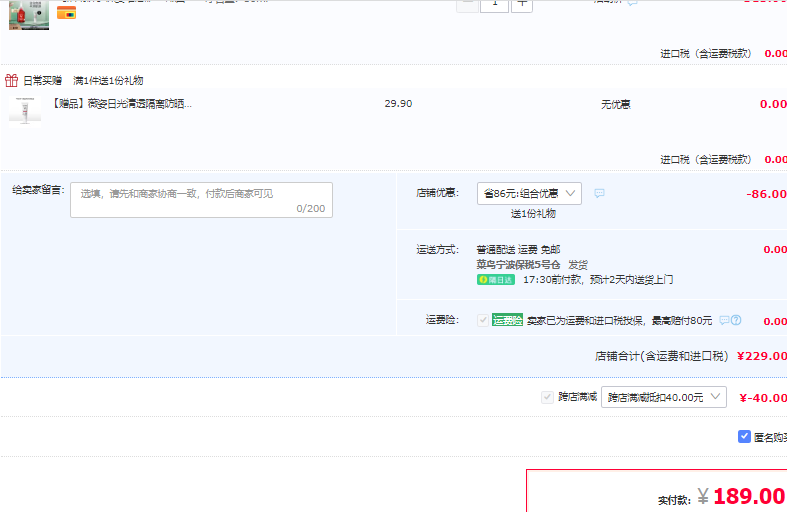Viewport: 787px width, 512px height.
Task: Click the 卖家已为运费和进口税投保 insurance description
Action: 619,320
